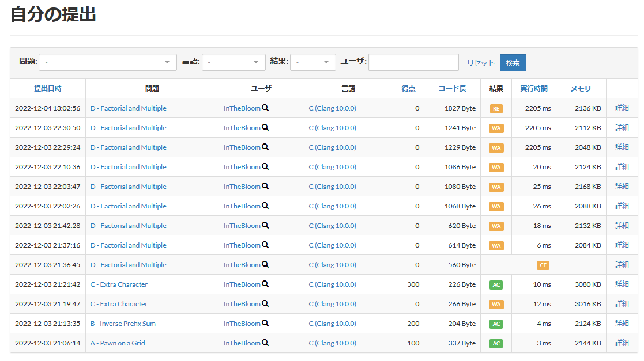Click InTheBloom user link in the 21:06:14 row
Image resolution: width=644 pixels, height=361 pixels.
(242, 343)
